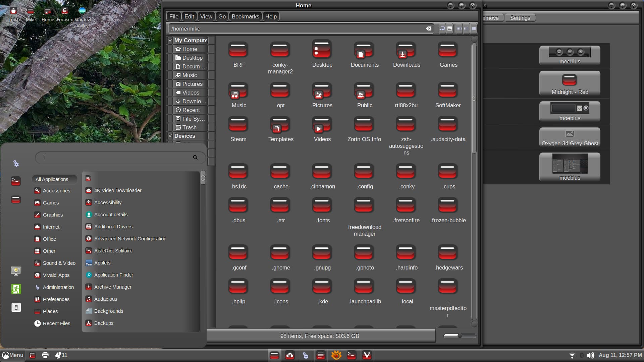
Task: Open system settings from menu favorites sidebar
Action: (16, 164)
